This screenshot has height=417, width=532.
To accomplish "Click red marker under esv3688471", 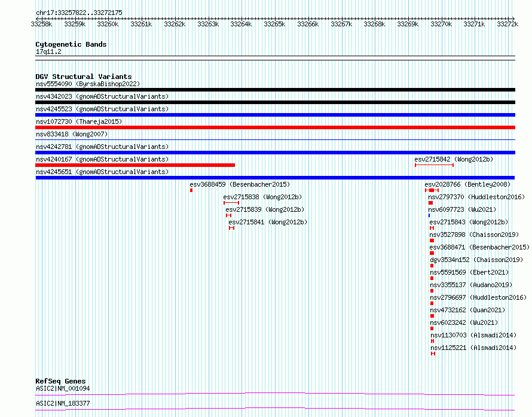I will (432, 253).
